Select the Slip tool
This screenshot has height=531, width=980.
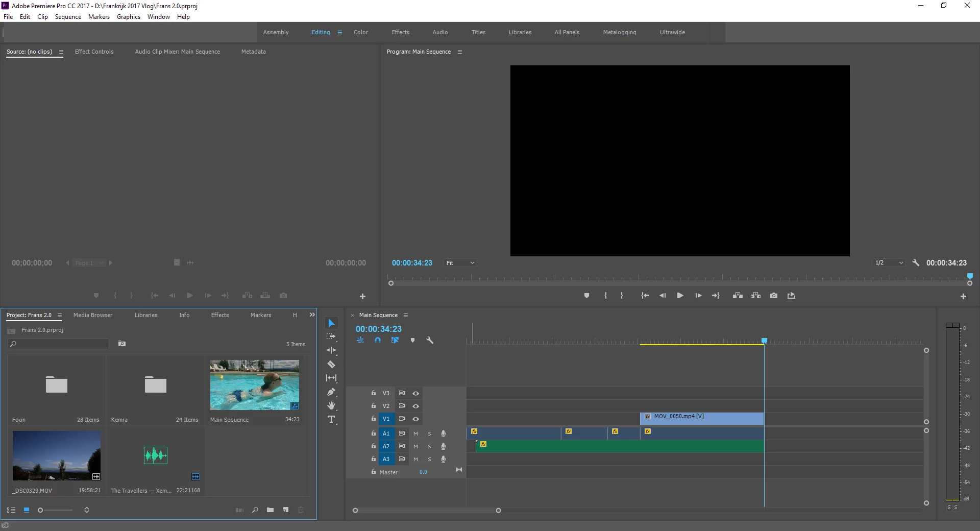(331, 378)
